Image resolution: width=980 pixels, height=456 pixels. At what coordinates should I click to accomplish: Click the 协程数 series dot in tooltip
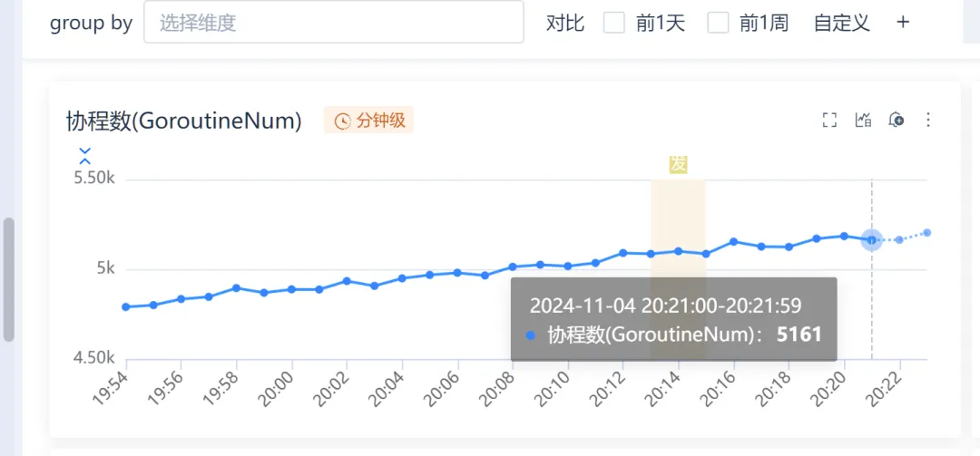click(531, 335)
